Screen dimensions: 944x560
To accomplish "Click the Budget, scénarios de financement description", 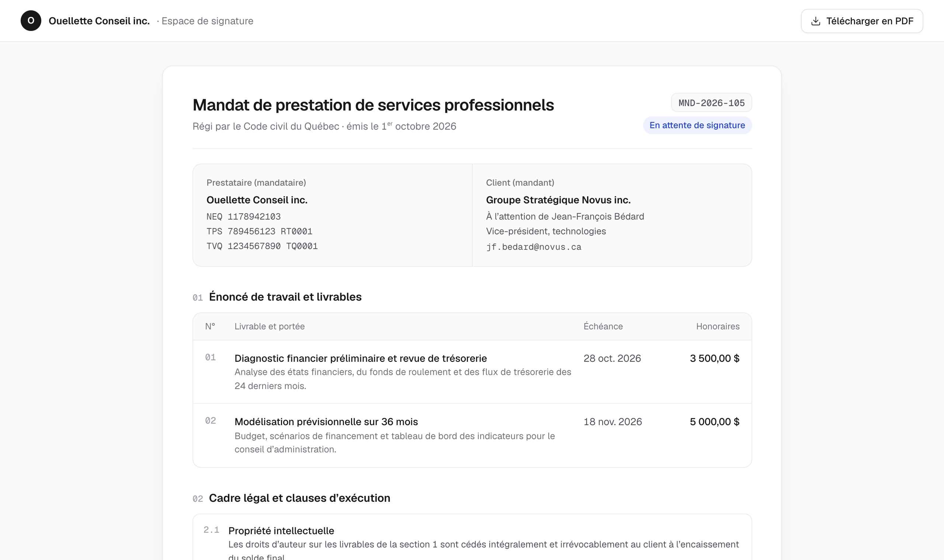I will click(395, 442).
